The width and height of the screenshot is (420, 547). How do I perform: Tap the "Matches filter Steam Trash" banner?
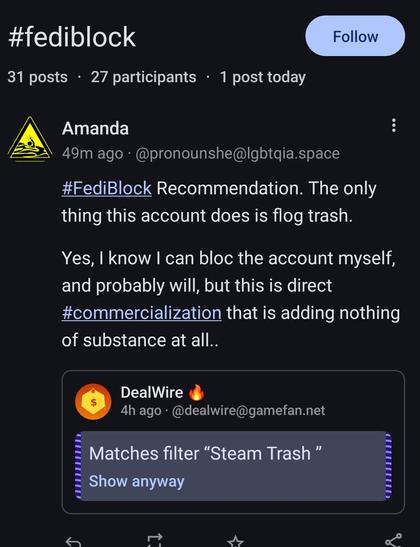[x=233, y=466]
